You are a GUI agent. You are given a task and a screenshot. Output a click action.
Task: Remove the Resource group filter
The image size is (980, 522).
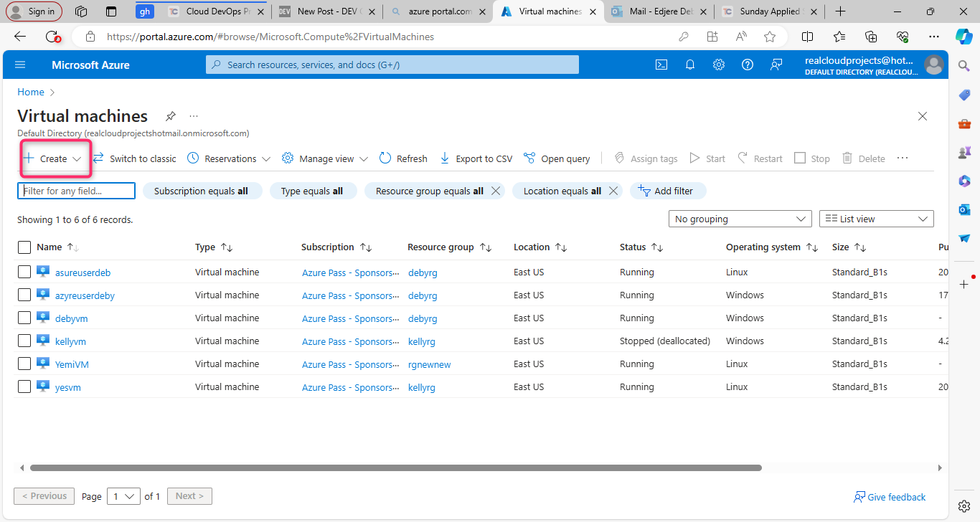[496, 191]
